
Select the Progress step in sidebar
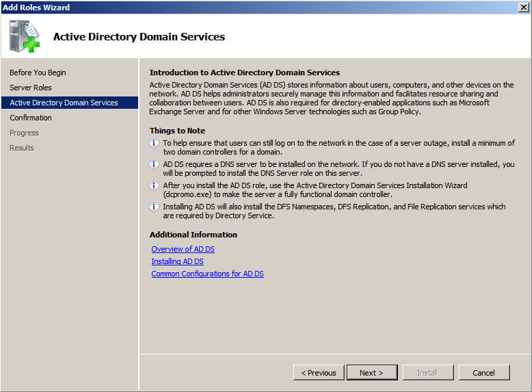click(x=24, y=133)
